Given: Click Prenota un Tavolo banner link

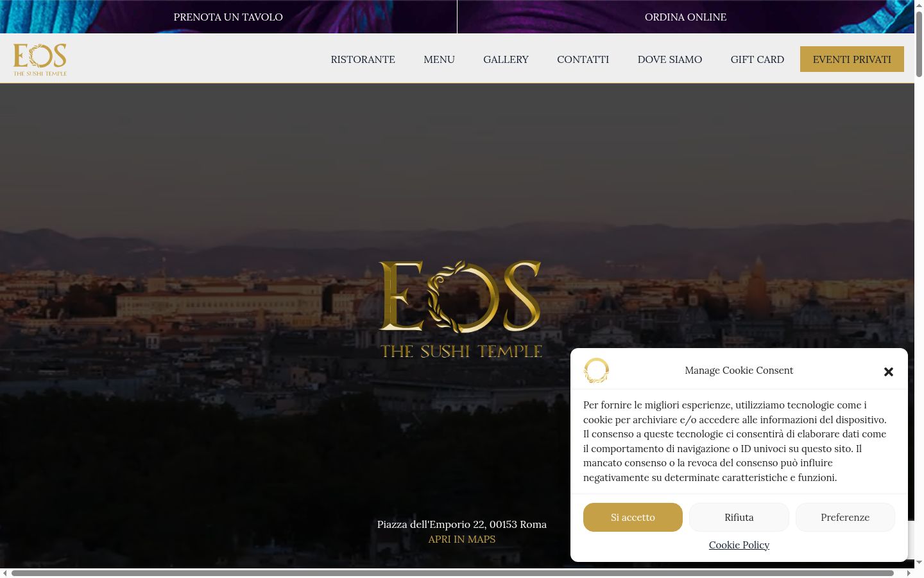Looking at the screenshot, I should (228, 17).
